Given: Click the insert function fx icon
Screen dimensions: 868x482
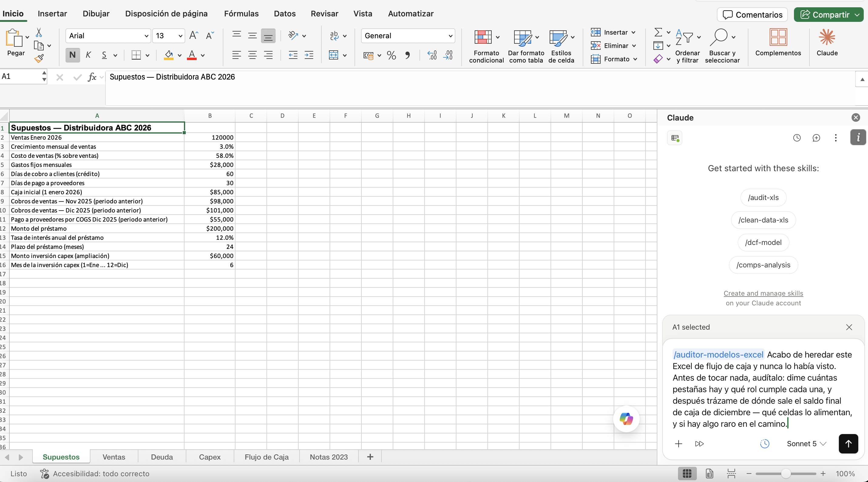Looking at the screenshot, I should tap(92, 77).
